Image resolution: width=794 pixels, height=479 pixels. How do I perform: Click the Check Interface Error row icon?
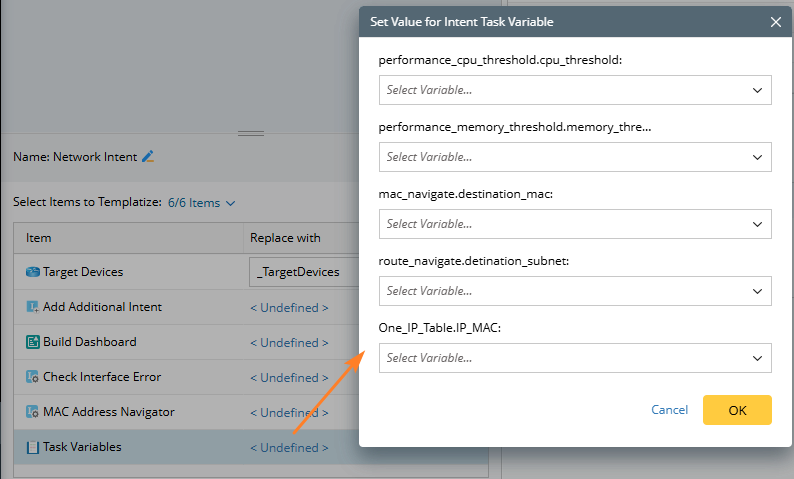pyautogui.click(x=32, y=377)
